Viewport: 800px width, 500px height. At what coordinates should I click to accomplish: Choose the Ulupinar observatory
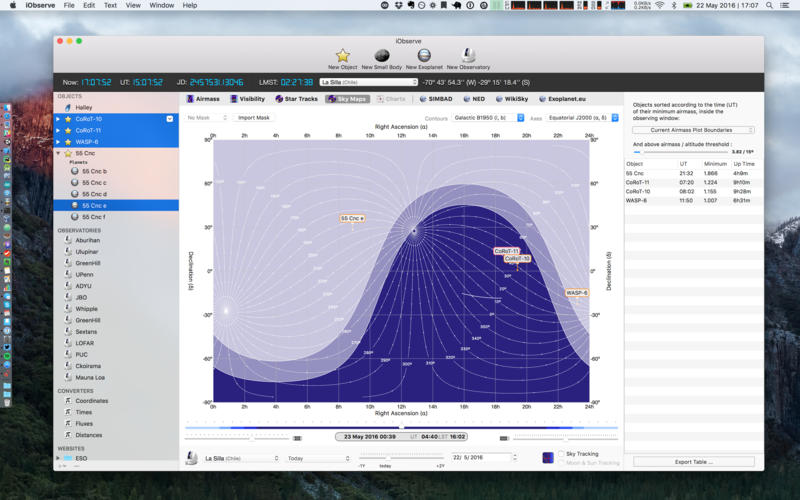[x=116, y=252]
